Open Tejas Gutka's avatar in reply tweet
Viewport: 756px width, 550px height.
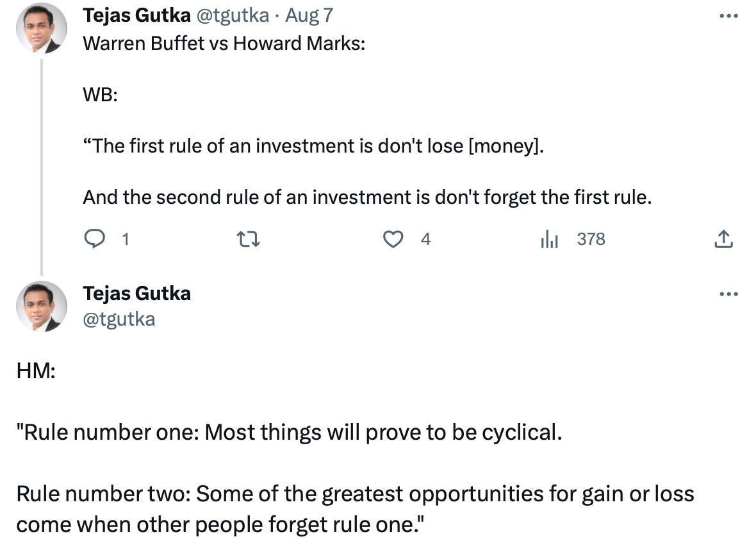point(42,306)
